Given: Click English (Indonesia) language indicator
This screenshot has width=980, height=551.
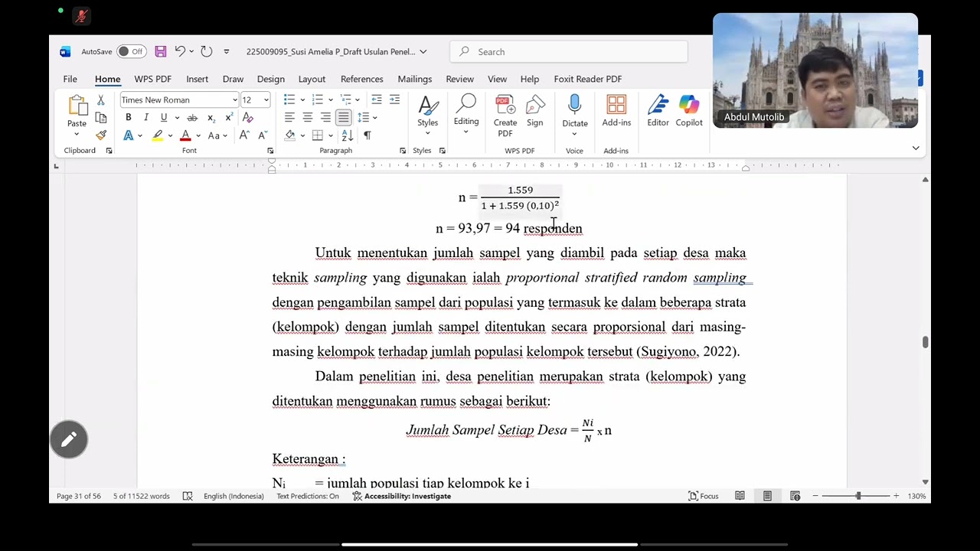Looking at the screenshot, I should 234,496.
